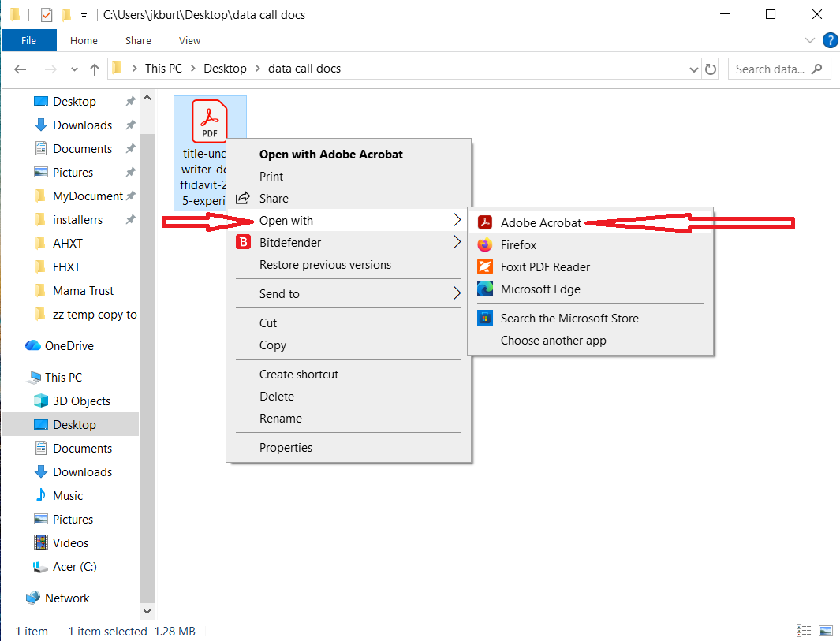Click 'Desktop' in the address breadcrumb
This screenshot has width=840, height=641.
225,69
